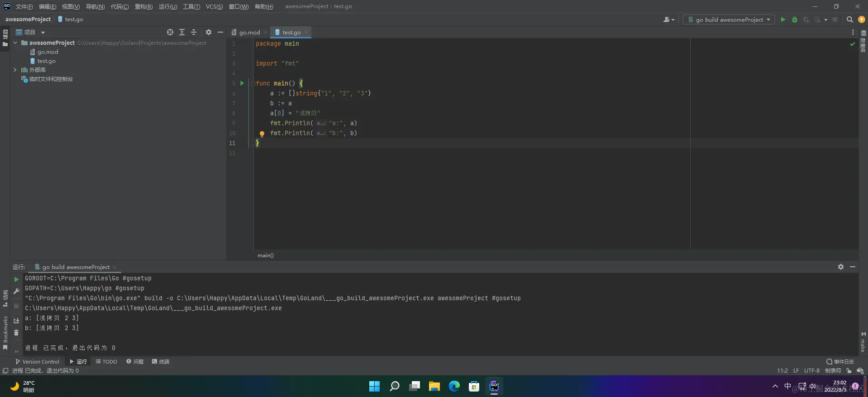Viewport: 868px width, 397px height.
Task: Open the make side tool window
Action: pos(863,342)
